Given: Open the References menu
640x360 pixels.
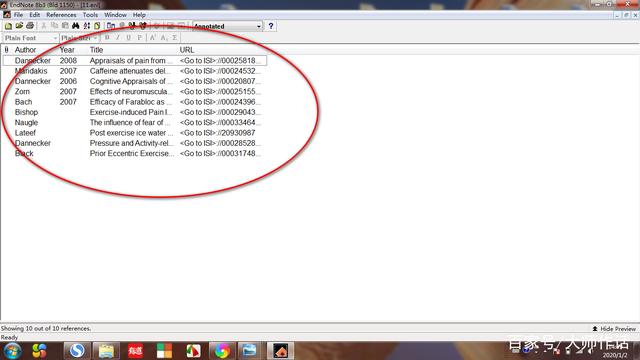Looking at the screenshot, I should 61,15.
